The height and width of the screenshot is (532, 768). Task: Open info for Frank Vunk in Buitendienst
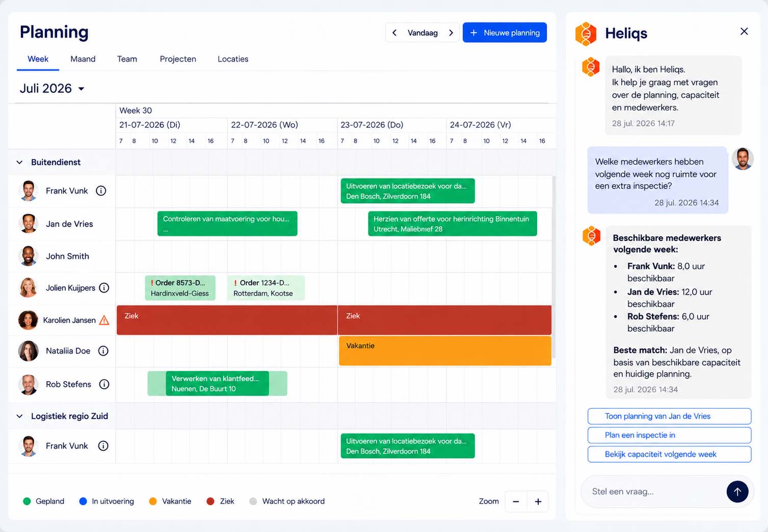point(101,191)
